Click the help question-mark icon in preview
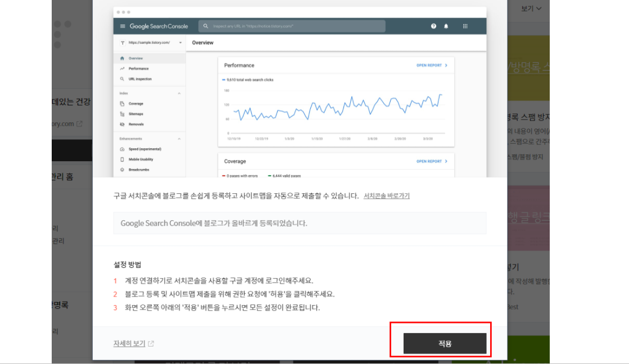The image size is (629, 364). pos(433,26)
